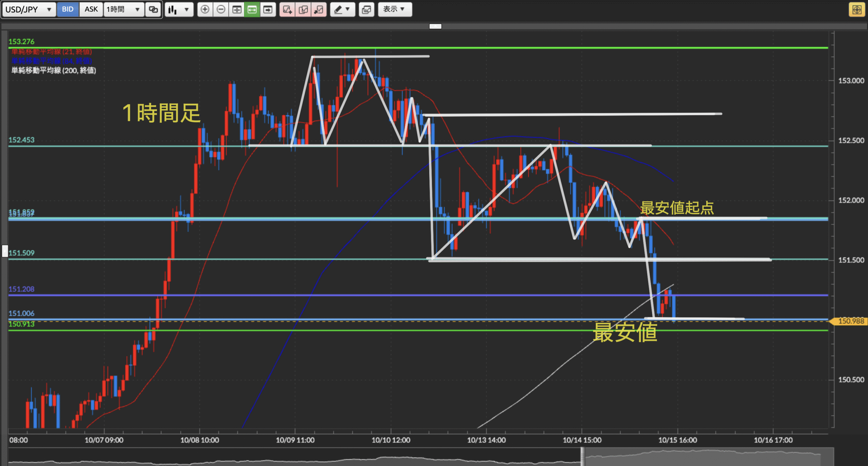The width and height of the screenshot is (868, 466).
Task: Click the link charts icon next to timeframe
Action: (x=153, y=9)
